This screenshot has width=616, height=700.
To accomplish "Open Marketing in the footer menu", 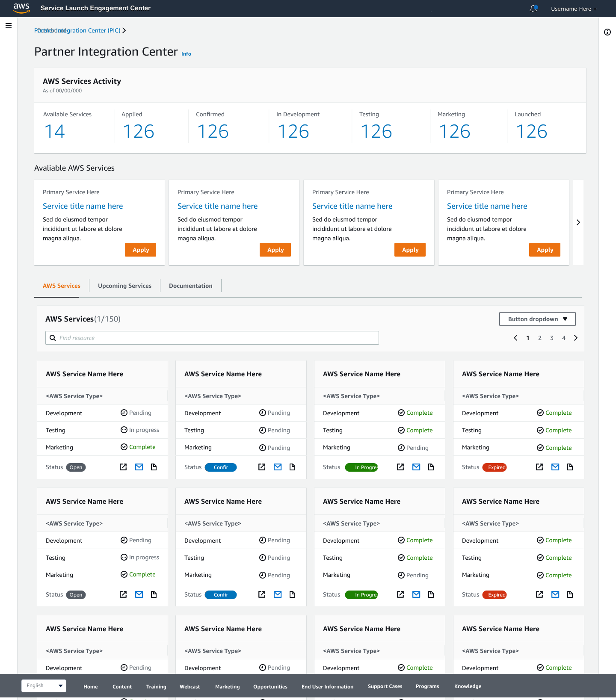I will coord(228,687).
